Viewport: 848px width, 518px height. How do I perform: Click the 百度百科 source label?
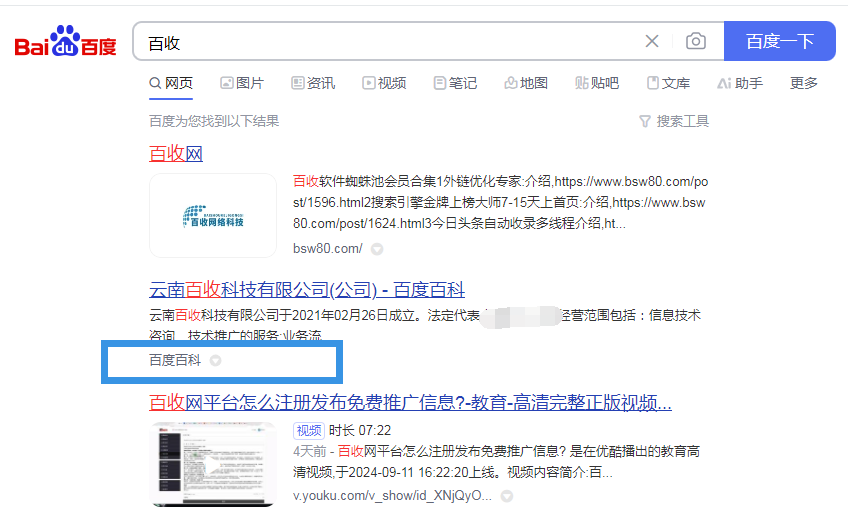175,360
